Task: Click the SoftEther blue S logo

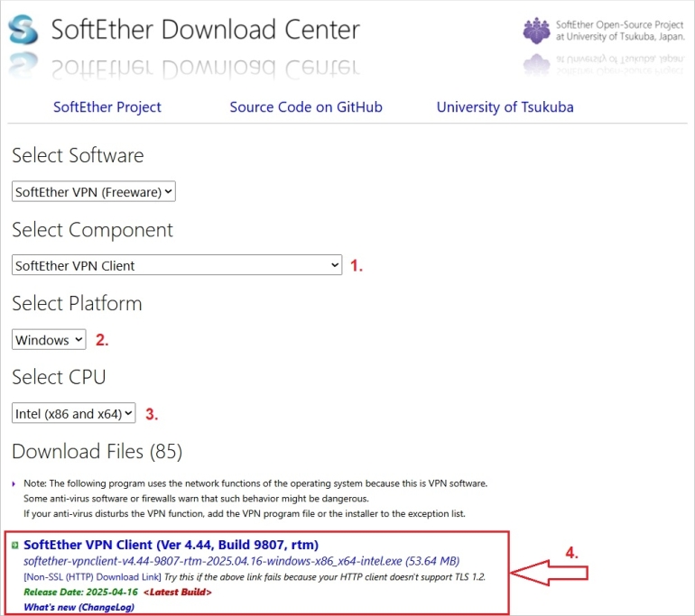Action: 23,30
